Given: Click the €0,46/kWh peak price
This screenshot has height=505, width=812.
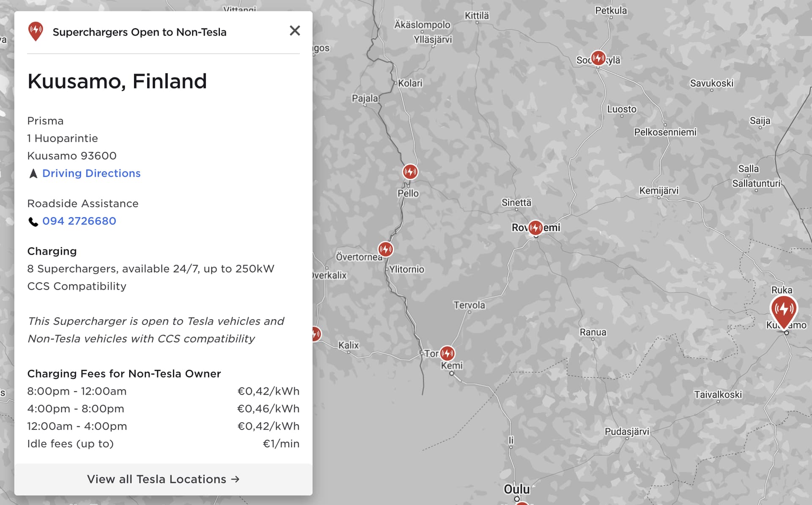Looking at the screenshot, I should [x=269, y=409].
